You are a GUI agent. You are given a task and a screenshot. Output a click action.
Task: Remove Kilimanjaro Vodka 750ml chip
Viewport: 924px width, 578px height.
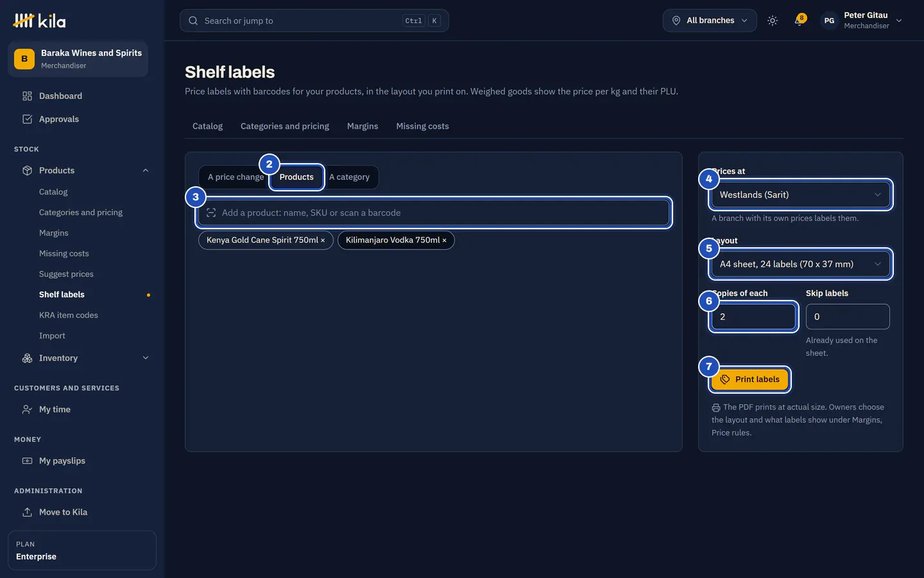pos(444,240)
